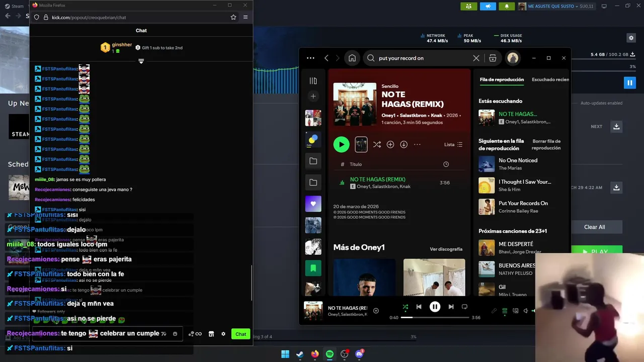Click the green Play button on the album page

pyautogui.click(x=341, y=144)
